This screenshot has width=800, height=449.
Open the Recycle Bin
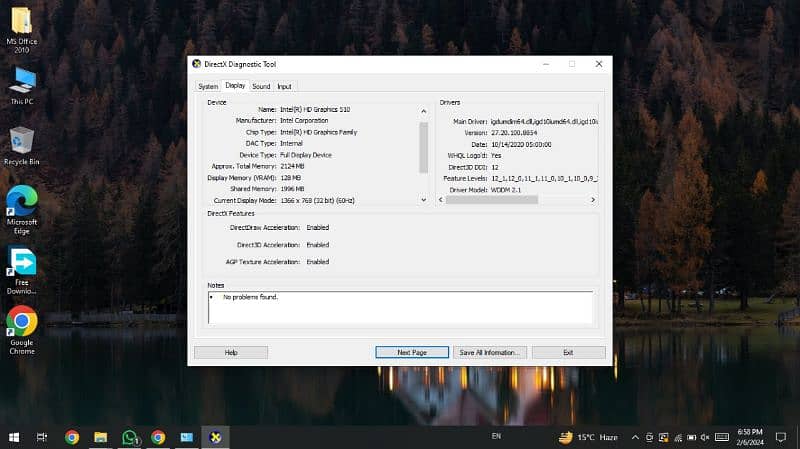point(21,143)
